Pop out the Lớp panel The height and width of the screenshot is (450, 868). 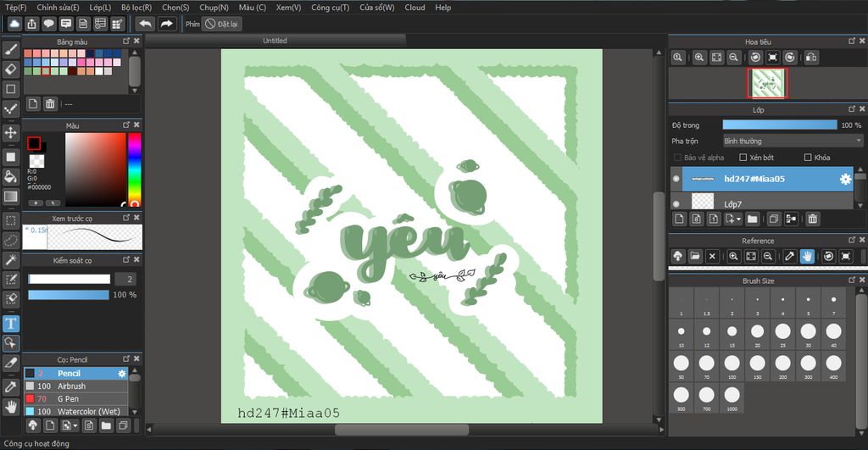pyautogui.click(x=852, y=109)
